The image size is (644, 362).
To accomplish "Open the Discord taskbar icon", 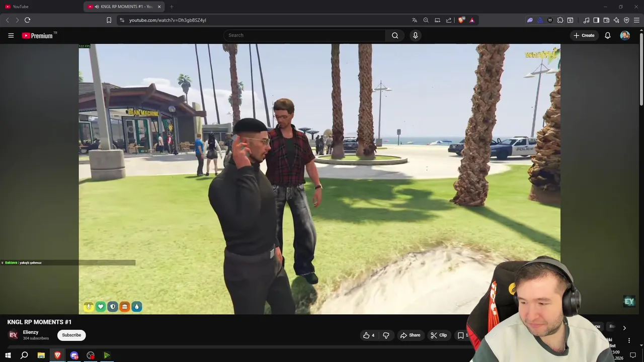I will [x=74, y=355].
